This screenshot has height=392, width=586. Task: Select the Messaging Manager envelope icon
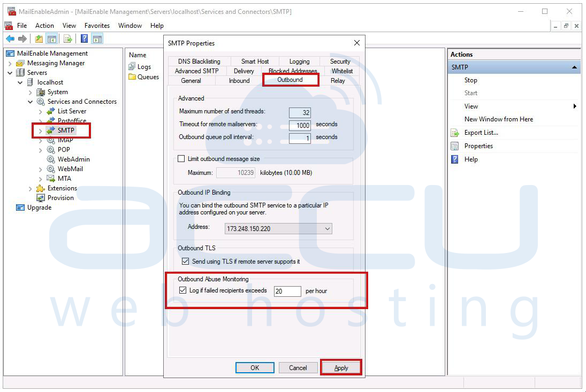[x=20, y=63]
